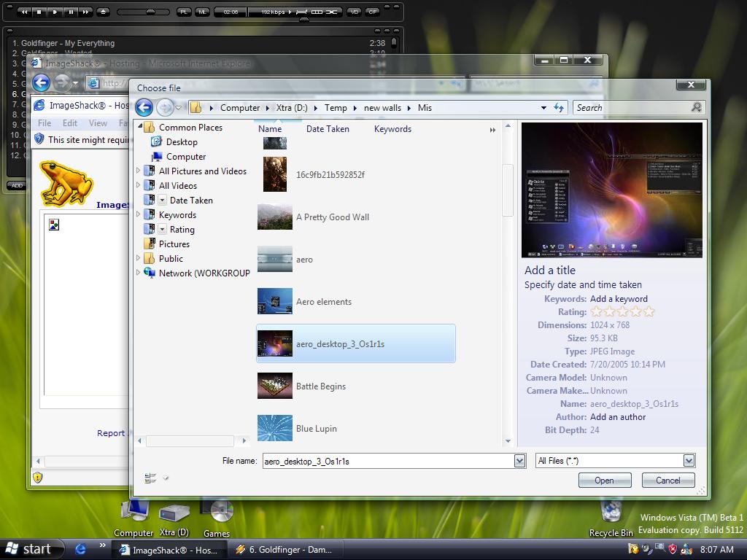Set the fifth rating star

649,311
